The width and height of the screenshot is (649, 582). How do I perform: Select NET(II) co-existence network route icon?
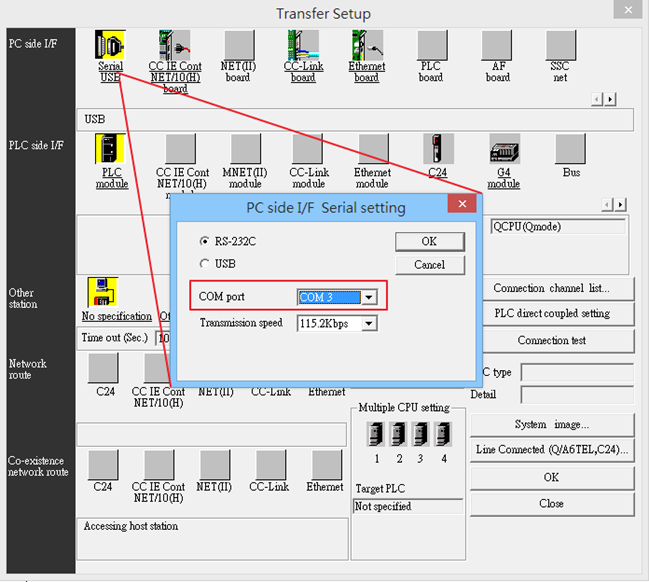[215, 465]
